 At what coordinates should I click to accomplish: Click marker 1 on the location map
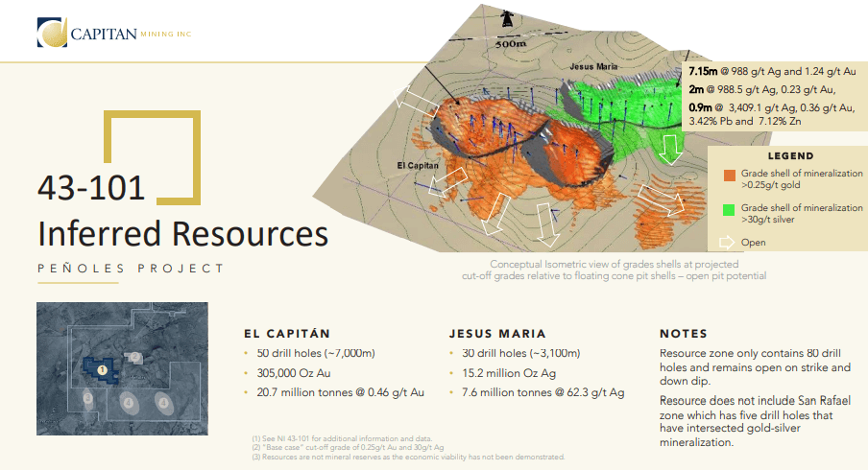pos(102,370)
